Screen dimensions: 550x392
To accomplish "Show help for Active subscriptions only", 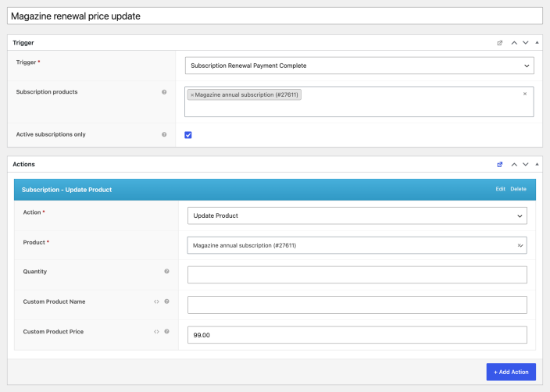I will tap(164, 134).
